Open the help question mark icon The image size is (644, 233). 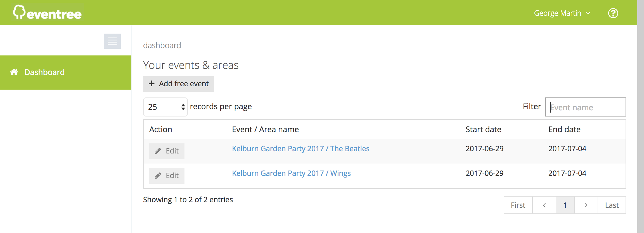613,13
